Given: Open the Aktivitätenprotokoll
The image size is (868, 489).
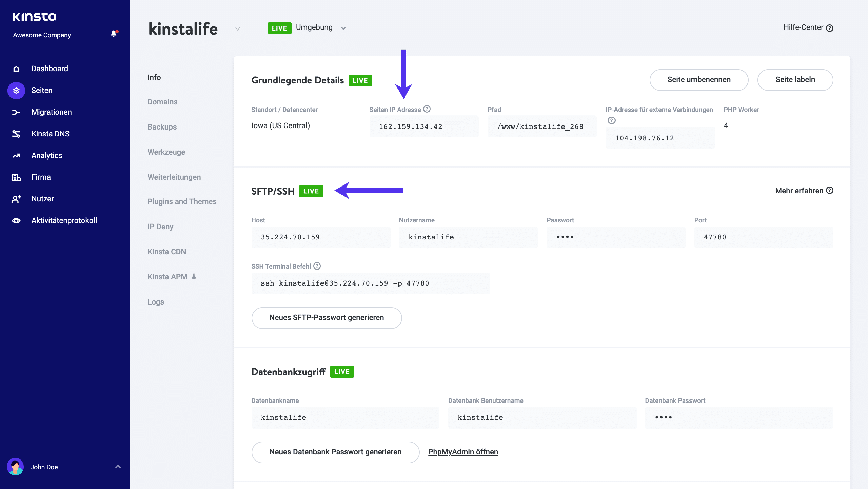Looking at the screenshot, I should click(64, 220).
